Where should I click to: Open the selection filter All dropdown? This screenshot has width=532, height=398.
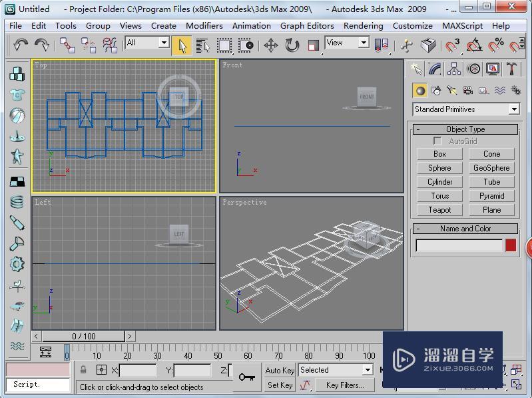click(147, 43)
